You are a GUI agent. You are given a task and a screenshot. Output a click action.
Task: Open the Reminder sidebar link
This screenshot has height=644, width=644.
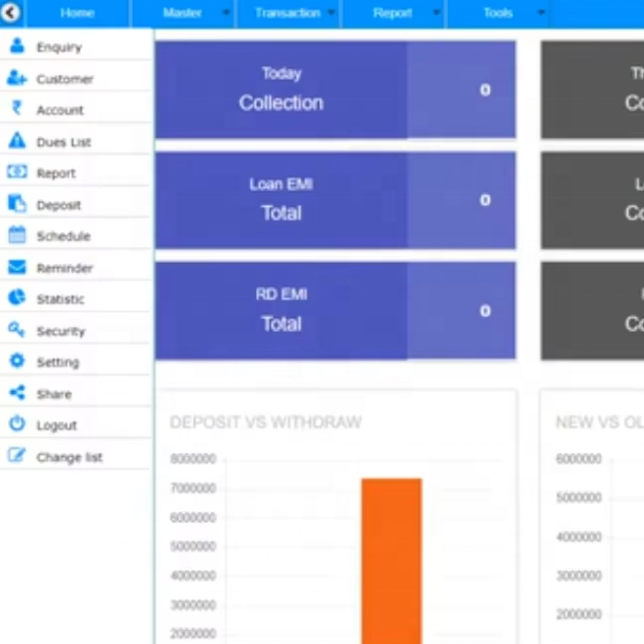click(65, 268)
